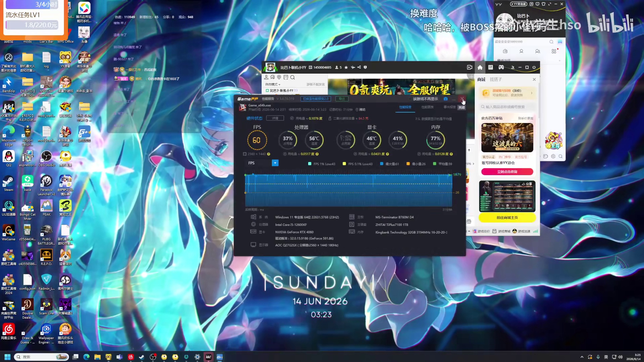Toggle the 最大值:61 legend swatch
Image resolution: width=644 pixels, height=362 pixels.
click(382, 164)
